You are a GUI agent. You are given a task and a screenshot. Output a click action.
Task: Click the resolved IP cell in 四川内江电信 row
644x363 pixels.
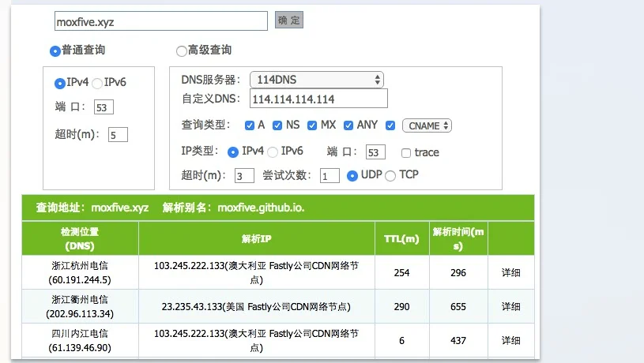[x=257, y=340]
